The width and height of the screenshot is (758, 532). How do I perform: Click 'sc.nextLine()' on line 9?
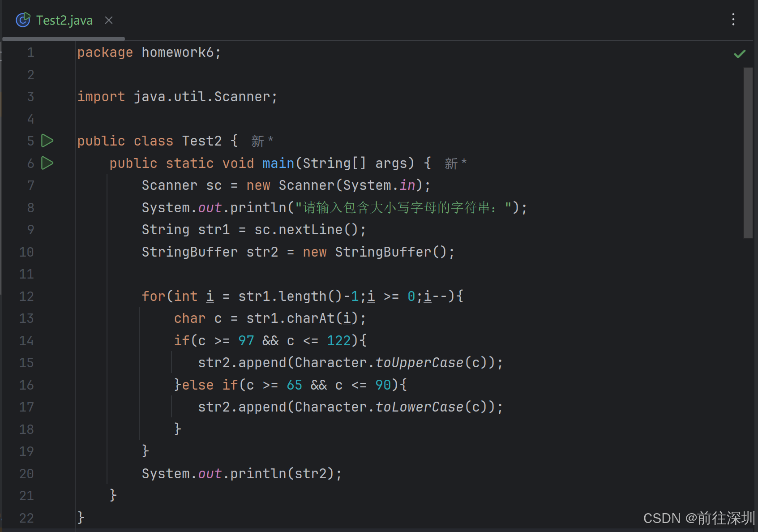[307, 230]
